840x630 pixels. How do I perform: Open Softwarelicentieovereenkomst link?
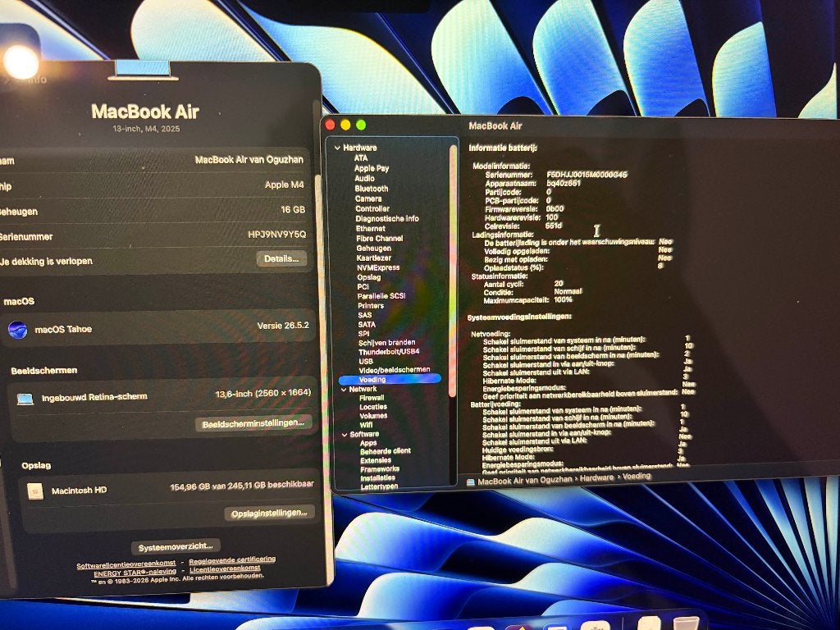click(x=126, y=564)
